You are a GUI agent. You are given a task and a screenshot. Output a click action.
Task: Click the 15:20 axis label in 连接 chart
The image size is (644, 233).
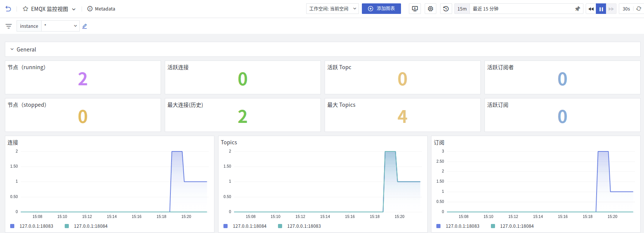(186, 216)
